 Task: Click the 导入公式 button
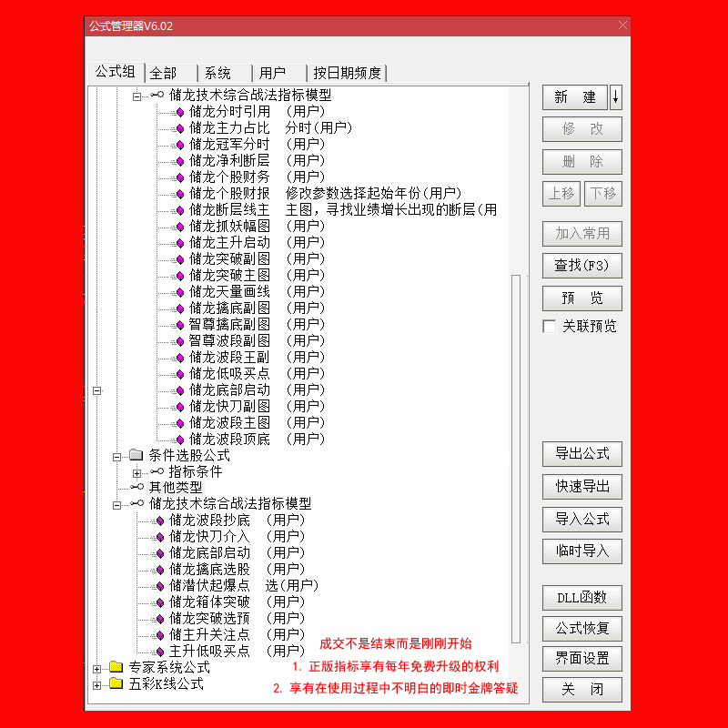tap(582, 519)
